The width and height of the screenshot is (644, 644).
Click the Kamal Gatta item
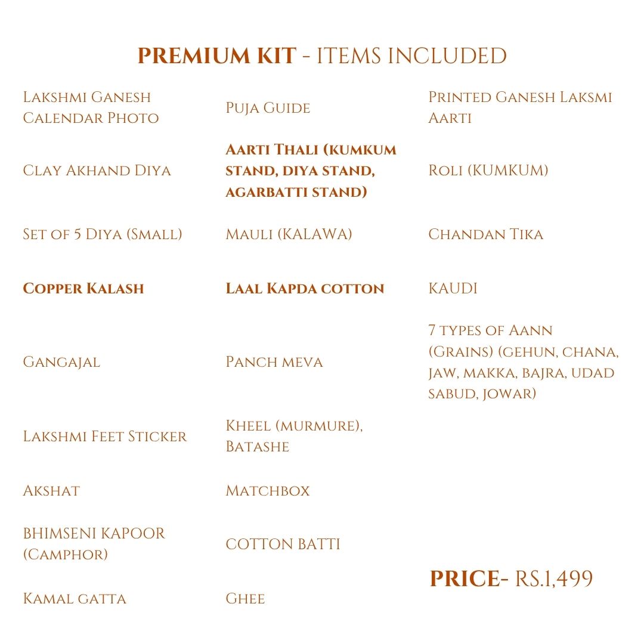point(75,599)
